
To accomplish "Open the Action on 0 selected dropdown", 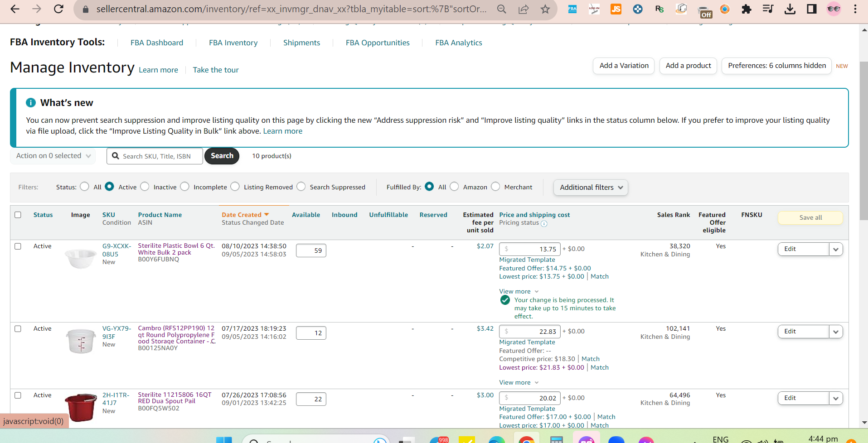I will click(x=53, y=156).
